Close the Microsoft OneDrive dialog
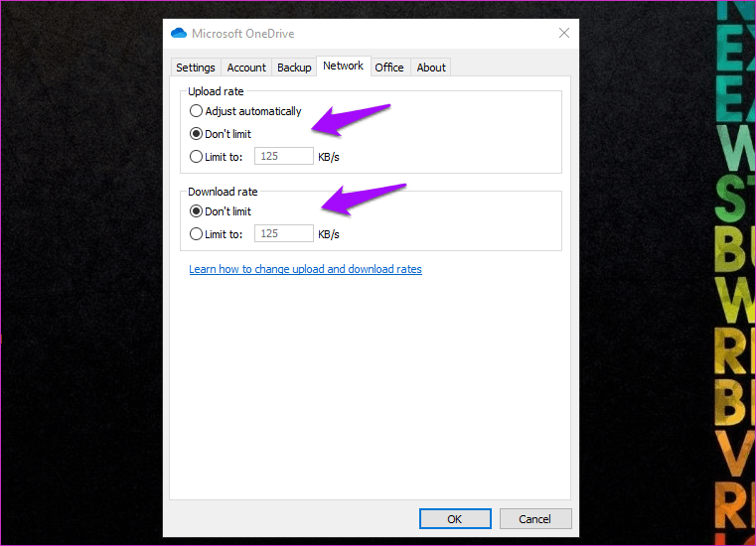 [563, 33]
